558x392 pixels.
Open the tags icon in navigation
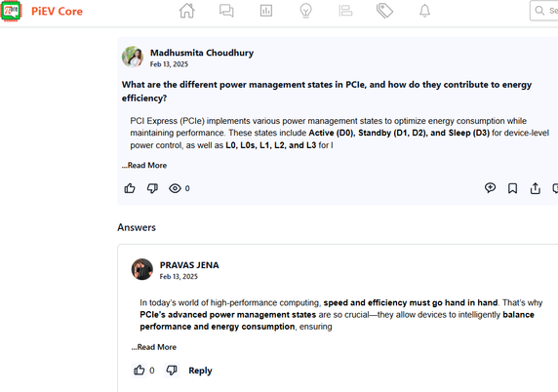[x=384, y=11]
